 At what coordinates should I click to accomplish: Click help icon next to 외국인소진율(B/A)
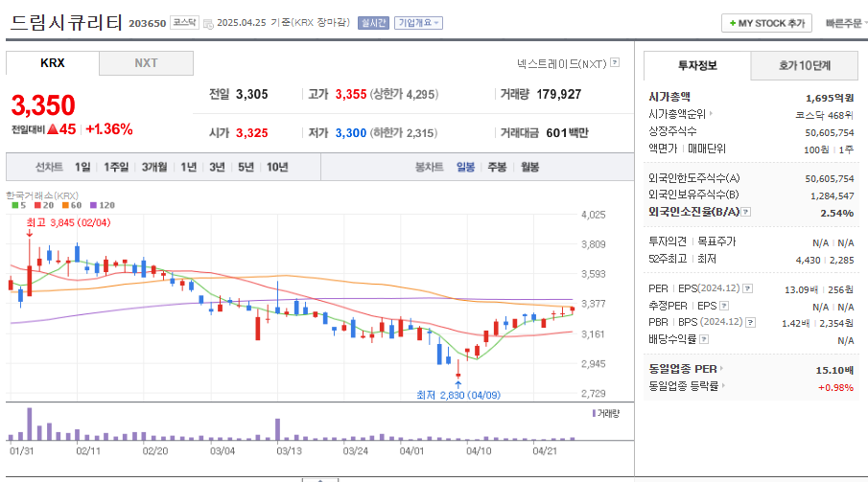coord(745,212)
